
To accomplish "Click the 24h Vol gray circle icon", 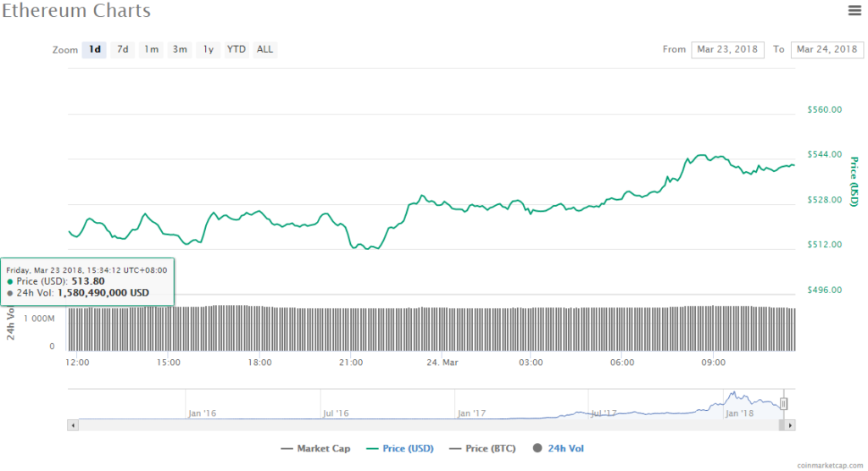I will [537, 448].
